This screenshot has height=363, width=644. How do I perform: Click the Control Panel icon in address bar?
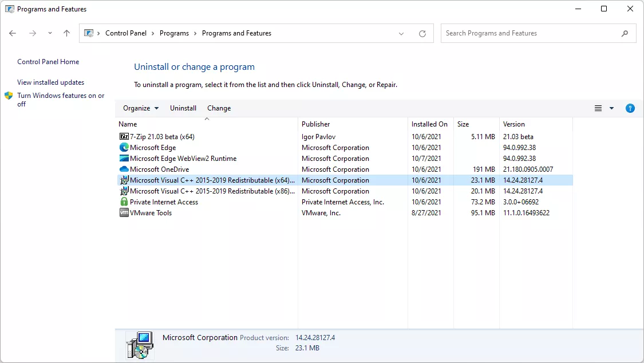point(89,33)
